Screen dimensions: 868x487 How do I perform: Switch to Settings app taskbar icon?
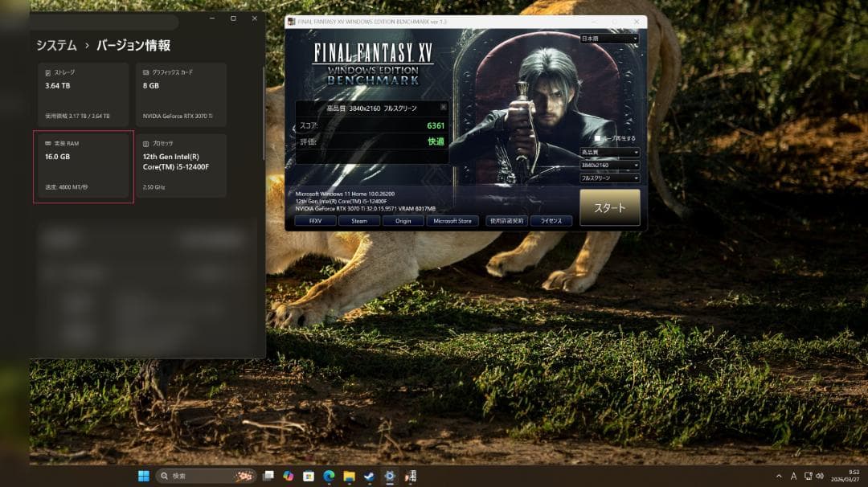(x=390, y=476)
